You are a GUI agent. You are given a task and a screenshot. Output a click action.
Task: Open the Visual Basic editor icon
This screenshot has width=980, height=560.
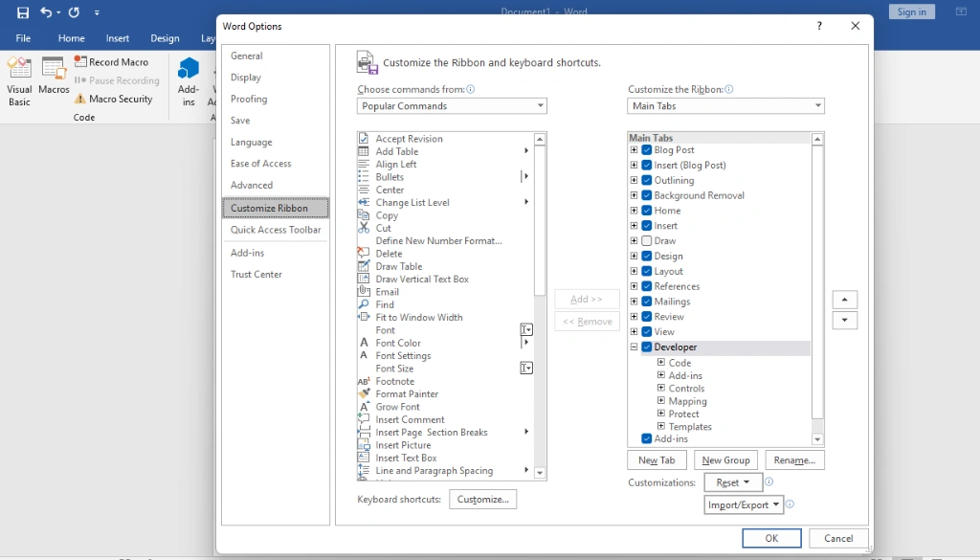tap(19, 82)
